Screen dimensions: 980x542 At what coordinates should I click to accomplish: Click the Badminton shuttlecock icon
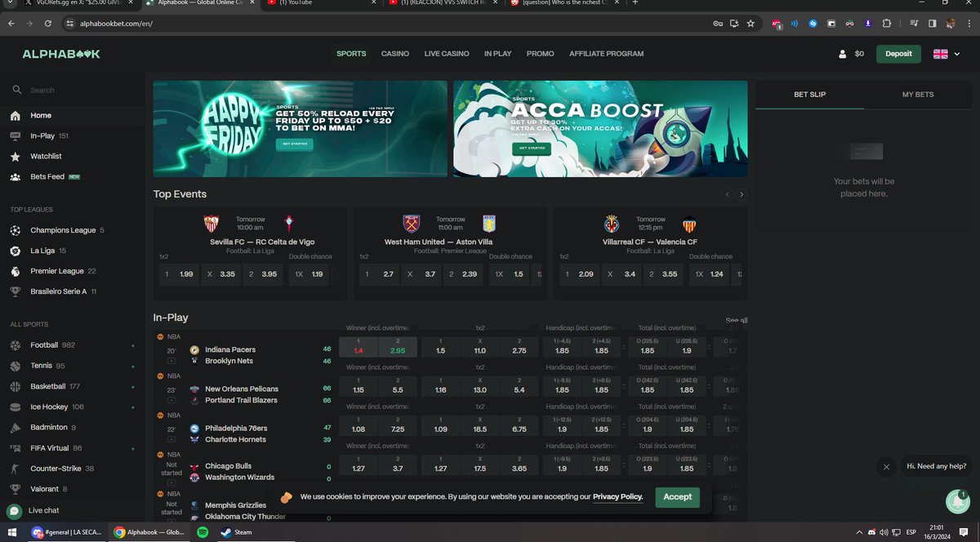[16, 427]
